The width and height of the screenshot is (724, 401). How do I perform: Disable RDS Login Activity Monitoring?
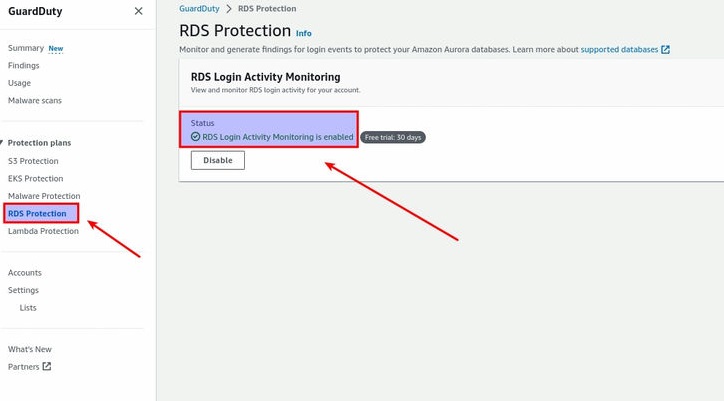[217, 160]
